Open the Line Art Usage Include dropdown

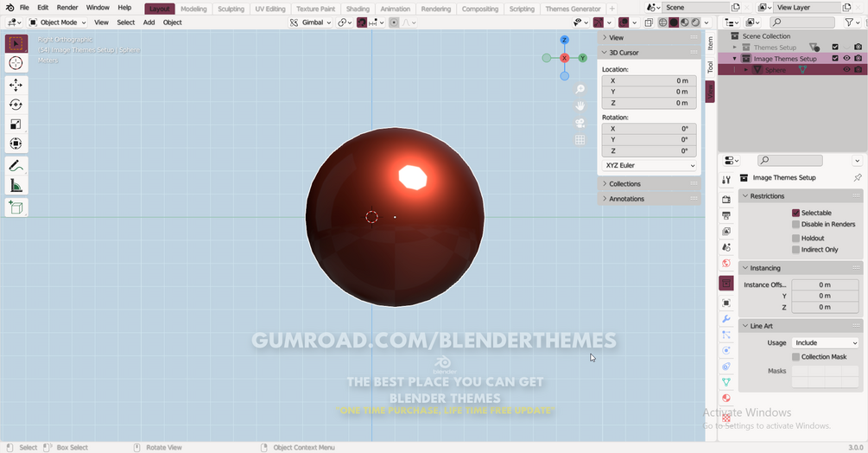pyautogui.click(x=825, y=343)
